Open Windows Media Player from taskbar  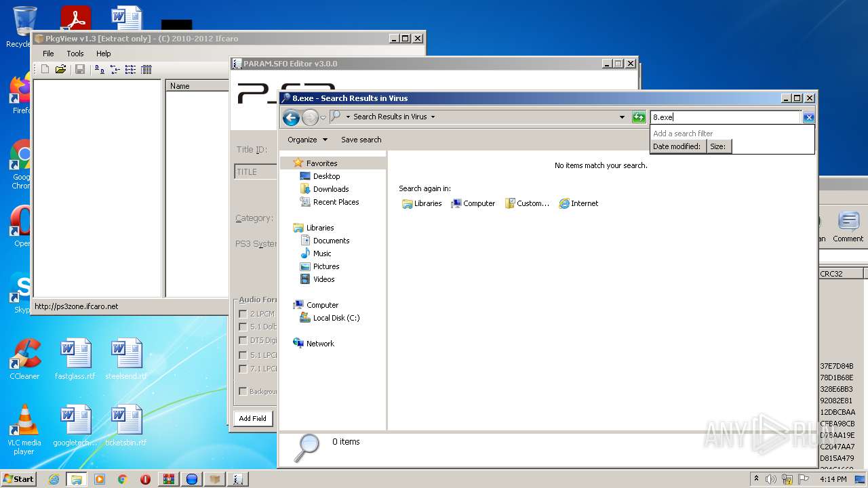[x=100, y=479]
